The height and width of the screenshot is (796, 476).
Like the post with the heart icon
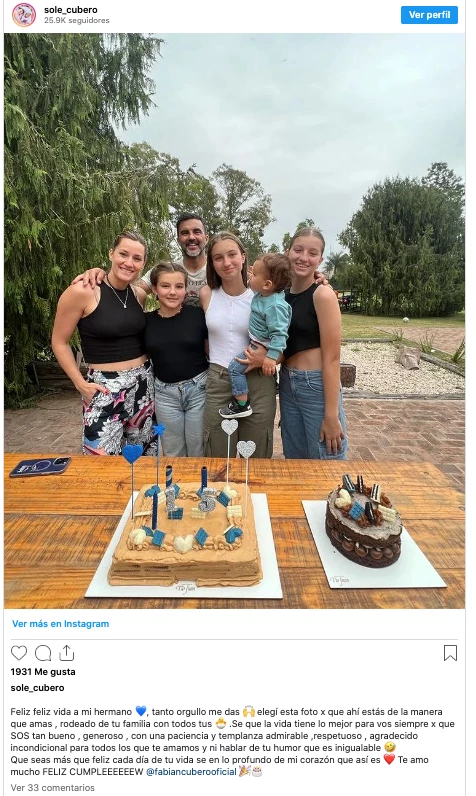(19, 653)
